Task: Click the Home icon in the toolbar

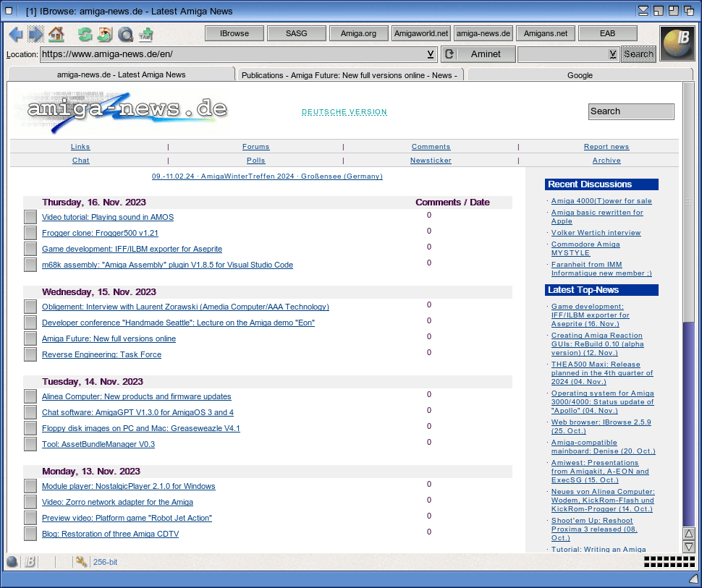Action: click(x=56, y=34)
